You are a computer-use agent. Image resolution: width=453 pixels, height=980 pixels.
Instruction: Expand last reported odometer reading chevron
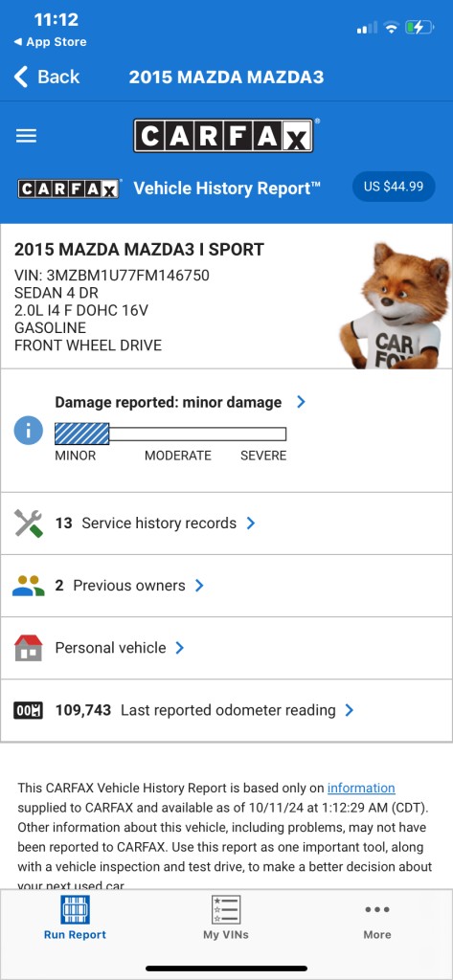tap(350, 711)
